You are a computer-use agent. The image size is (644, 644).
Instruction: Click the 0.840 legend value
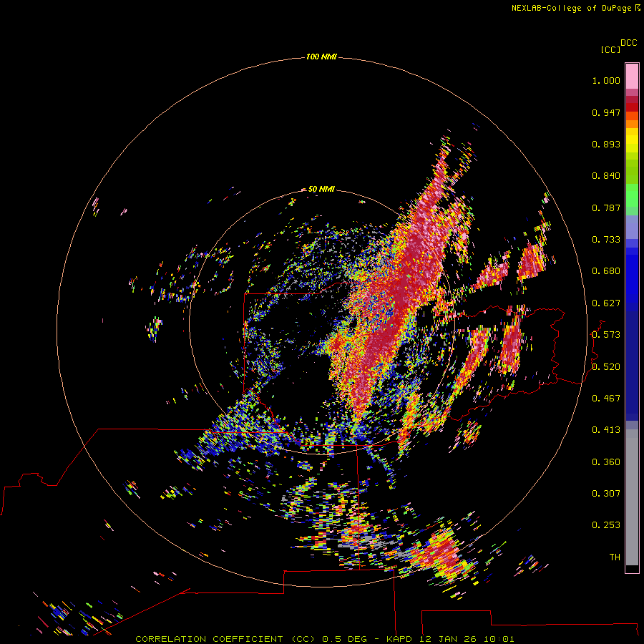click(x=606, y=176)
